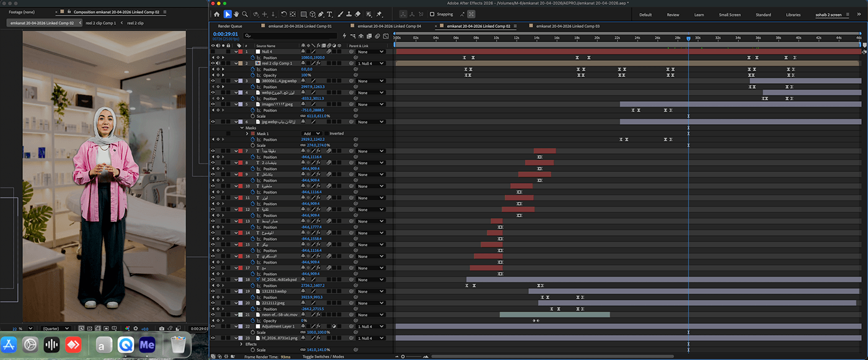Select the Puppet Pin tool
This screenshot has height=360, width=868.
(x=379, y=14)
